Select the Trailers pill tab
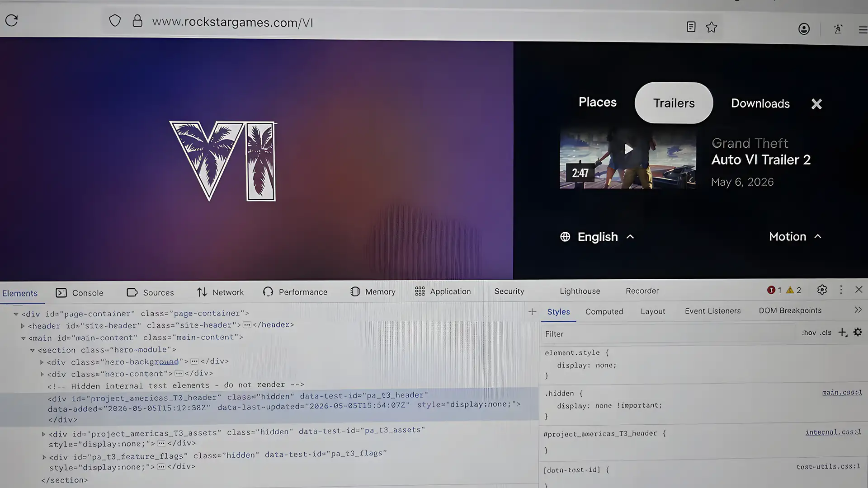Image resolution: width=868 pixels, height=488 pixels. point(674,103)
